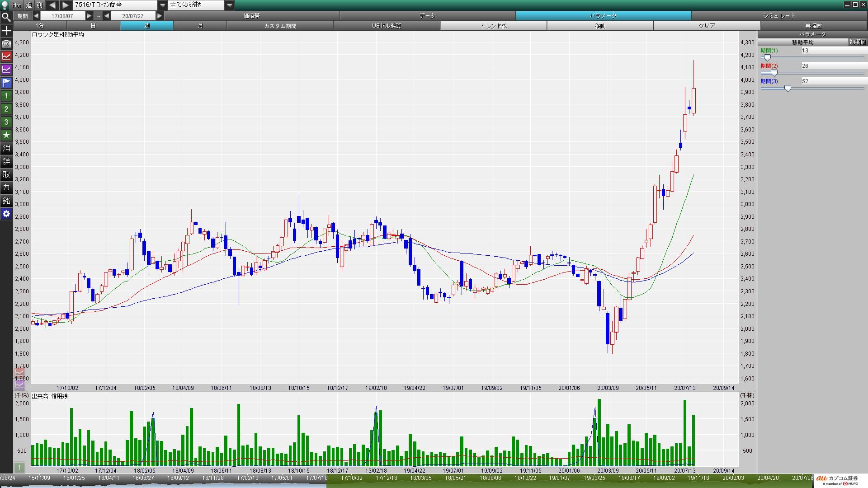Viewport: 868px width, 488px height.
Task: Select the 週 weekly timeframe toggle
Action: click(146, 26)
